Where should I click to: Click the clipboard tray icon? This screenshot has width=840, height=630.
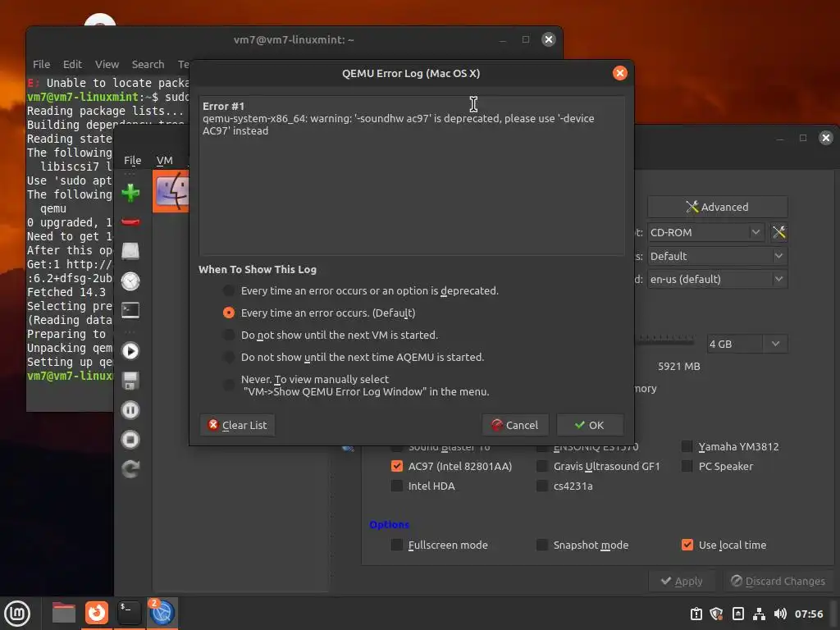pos(696,614)
